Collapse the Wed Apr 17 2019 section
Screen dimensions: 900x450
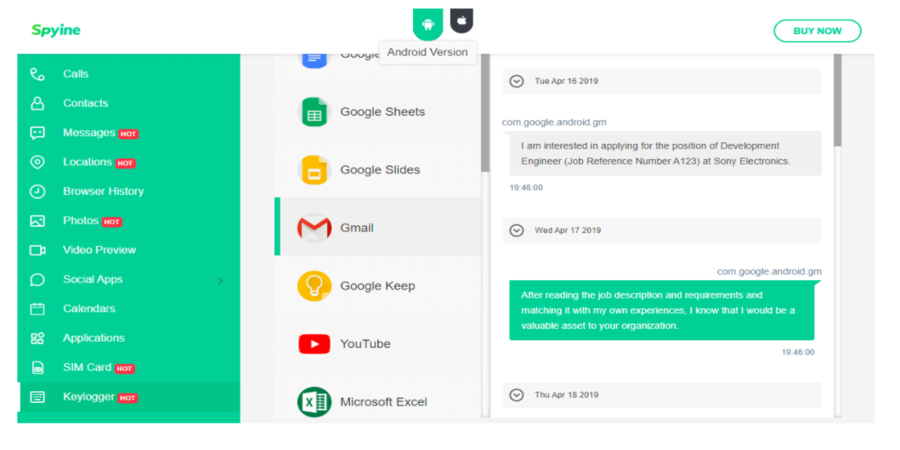click(x=517, y=230)
